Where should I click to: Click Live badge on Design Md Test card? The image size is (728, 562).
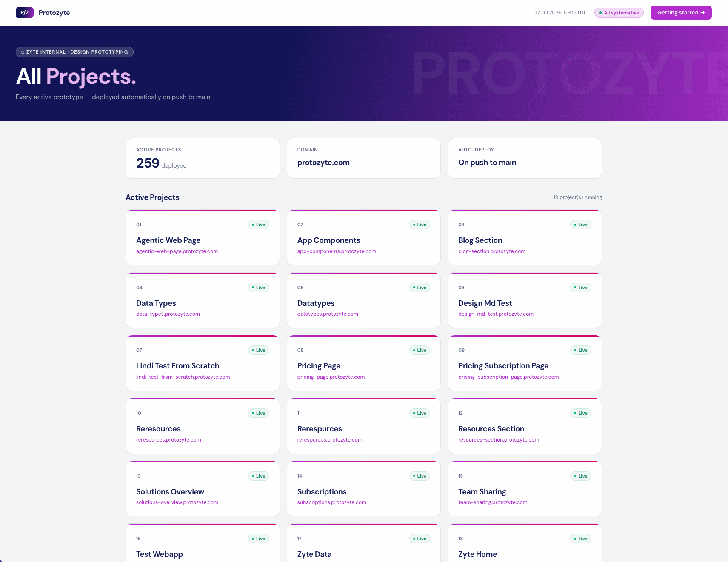coord(581,288)
